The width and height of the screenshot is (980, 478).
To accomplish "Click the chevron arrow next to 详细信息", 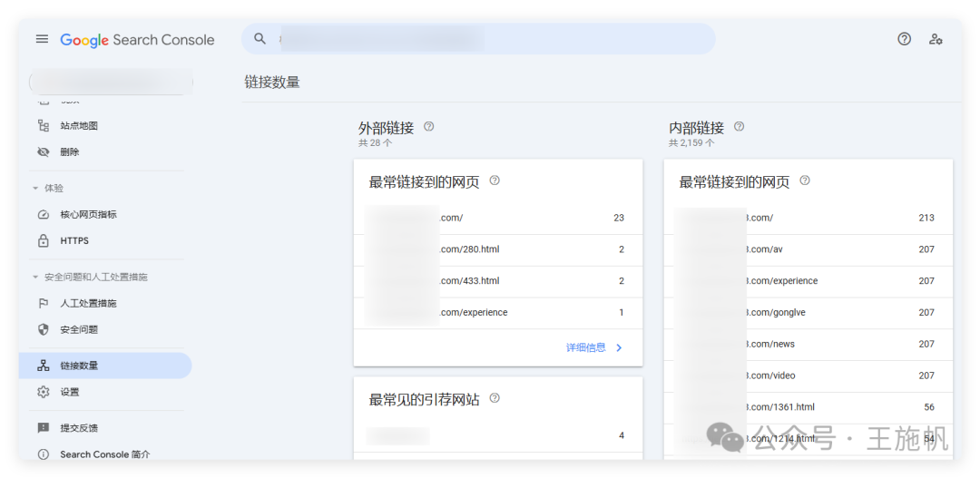I will 619,348.
